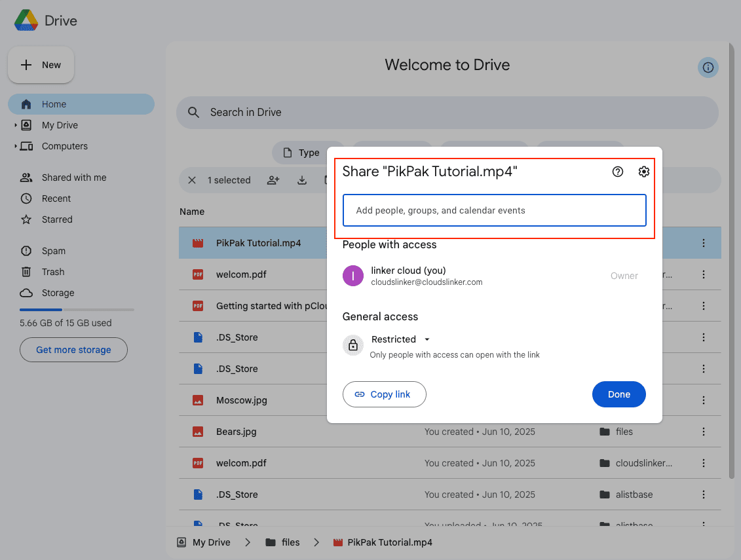This screenshot has height=560, width=741.
Task: Open the share dialog help icon
Action: pos(618,172)
